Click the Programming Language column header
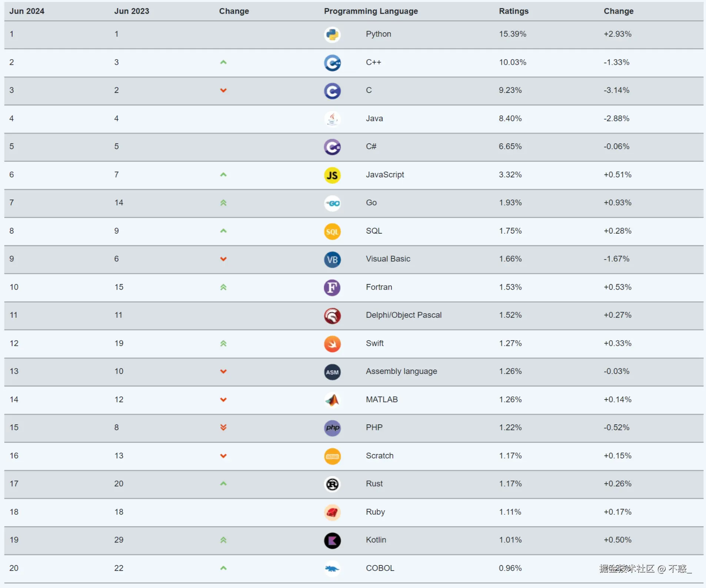 (370, 11)
